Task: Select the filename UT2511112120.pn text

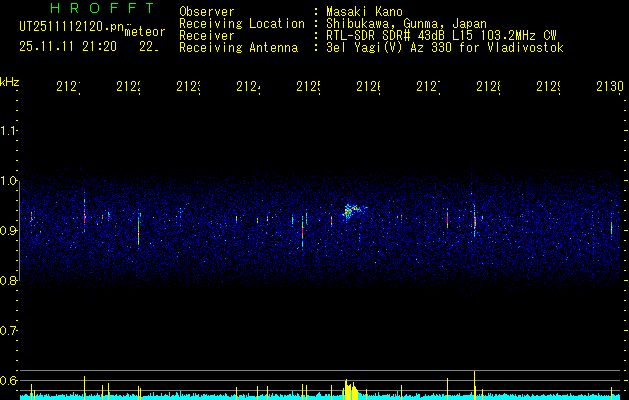Action: (x=72, y=27)
